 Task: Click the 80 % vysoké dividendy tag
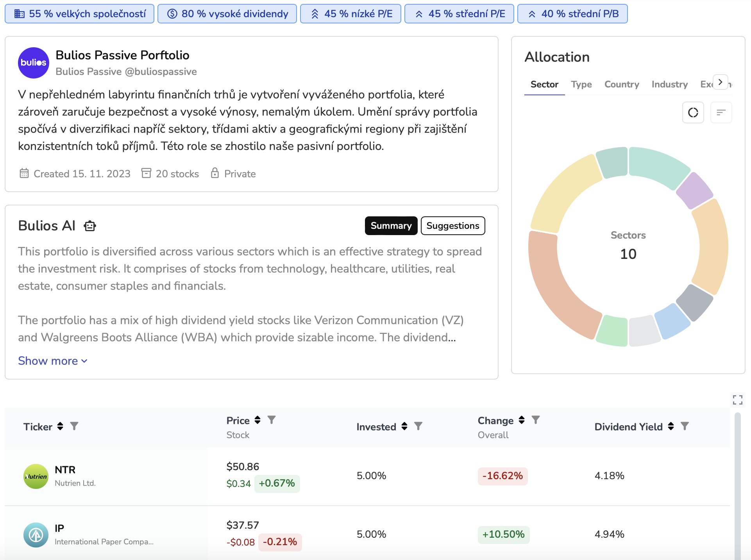pos(227,14)
